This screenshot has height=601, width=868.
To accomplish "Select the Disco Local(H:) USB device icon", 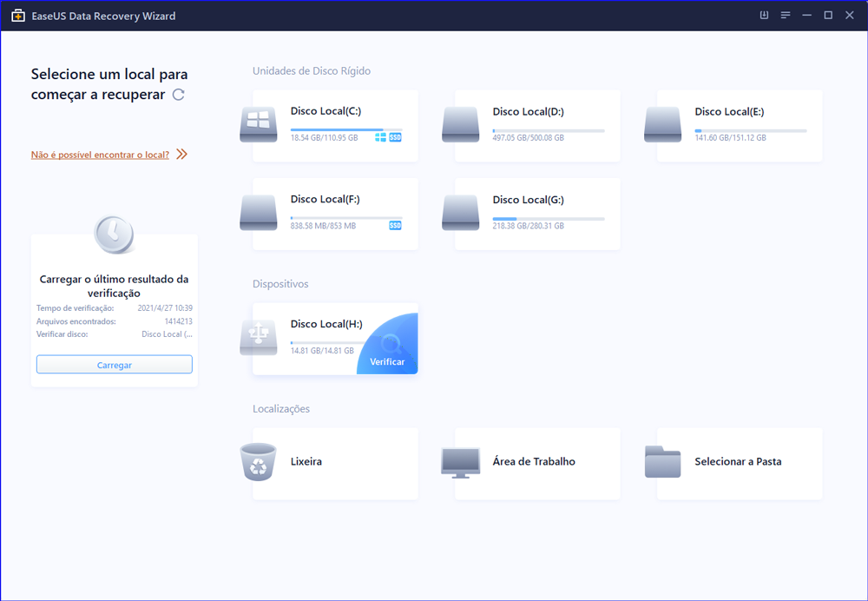I will 259,337.
